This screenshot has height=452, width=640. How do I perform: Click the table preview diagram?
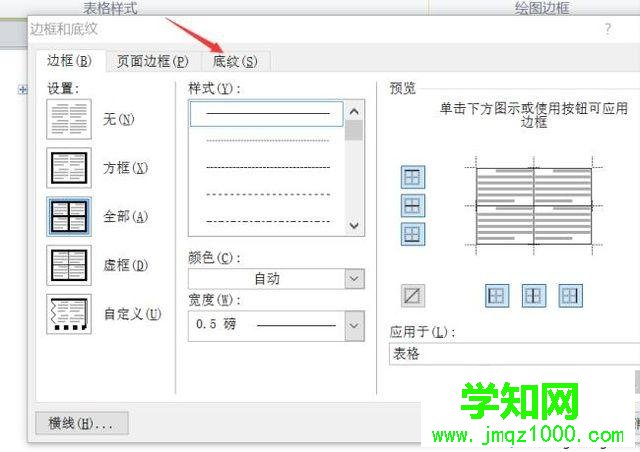[x=533, y=206]
